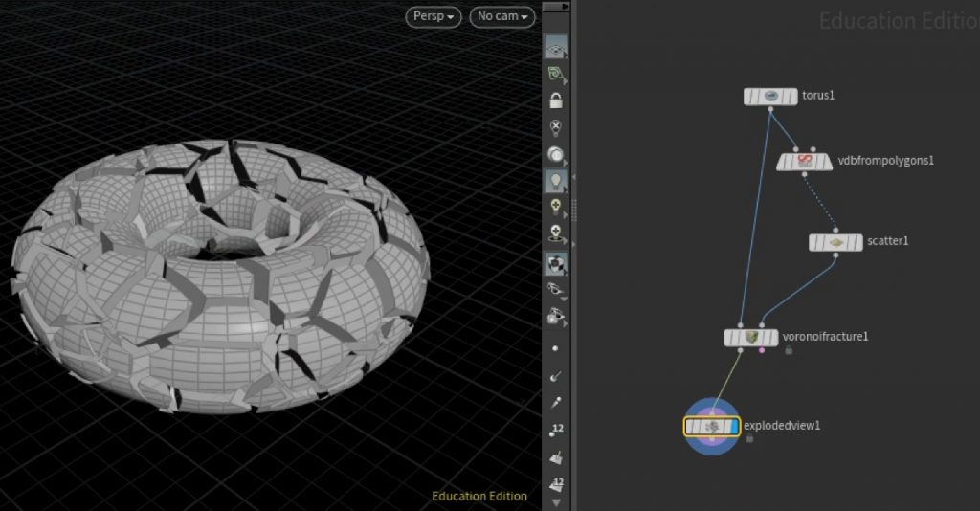Click the scatter1 node name label
The height and width of the screenshot is (511, 980).
tap(887, 241)
